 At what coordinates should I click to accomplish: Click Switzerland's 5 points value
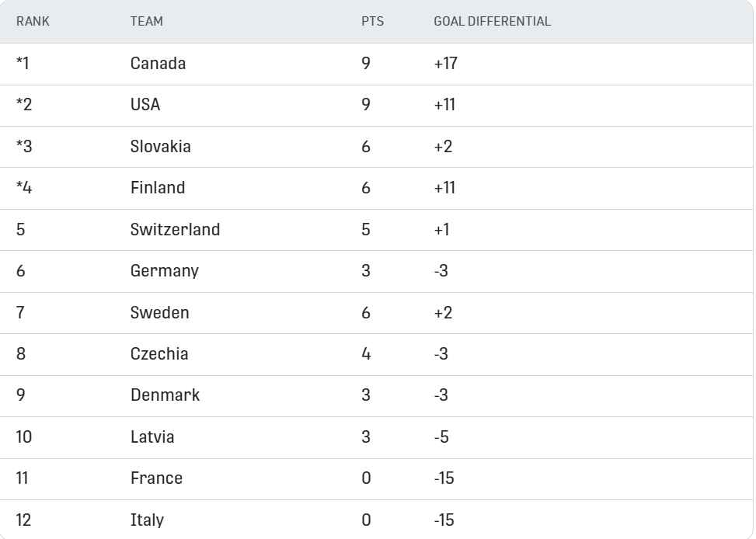tap(366, 230)
